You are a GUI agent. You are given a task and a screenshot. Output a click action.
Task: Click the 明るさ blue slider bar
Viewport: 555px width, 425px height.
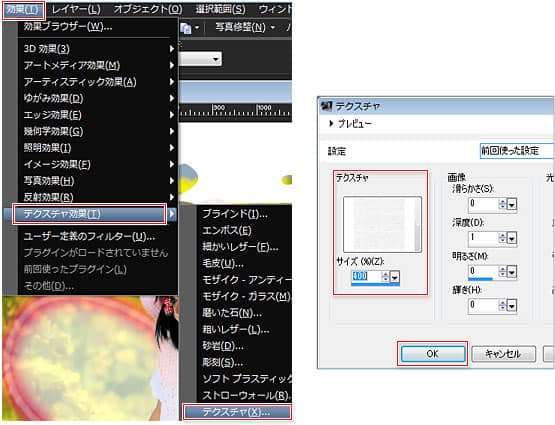pos(480,279)
